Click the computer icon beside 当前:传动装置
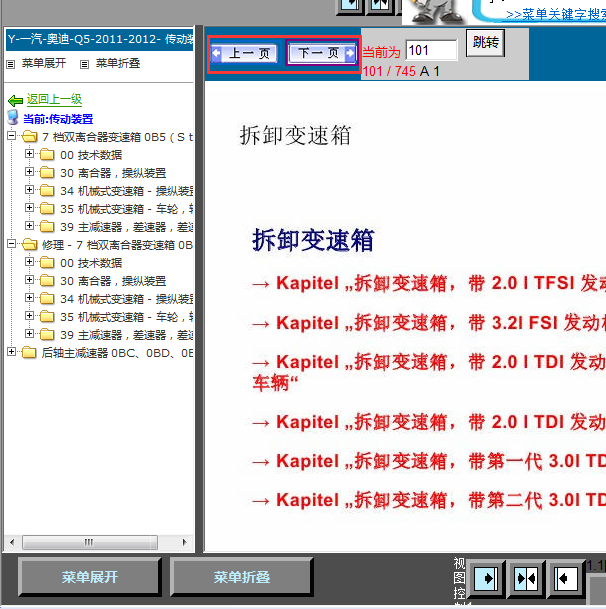 coord(13,117)
